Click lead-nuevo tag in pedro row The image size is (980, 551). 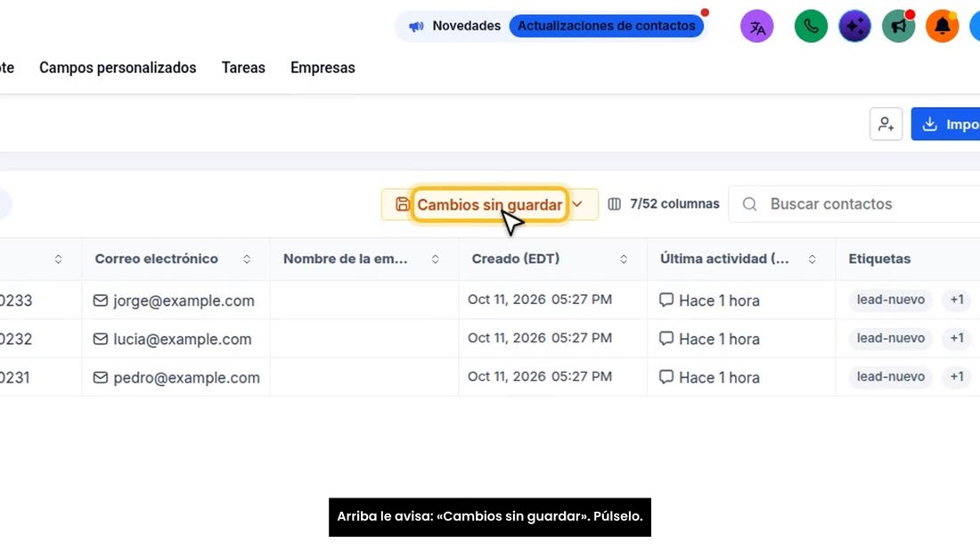[891, 377]
